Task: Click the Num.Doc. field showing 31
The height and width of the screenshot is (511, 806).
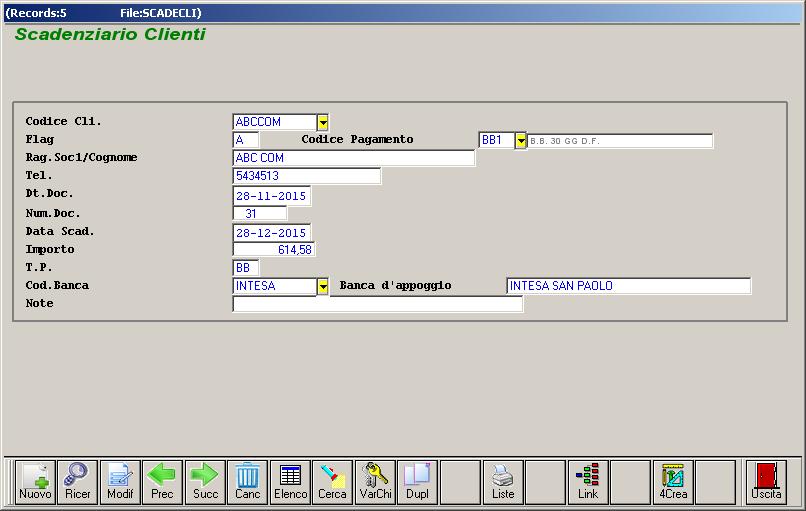Action: pos(260,213)
